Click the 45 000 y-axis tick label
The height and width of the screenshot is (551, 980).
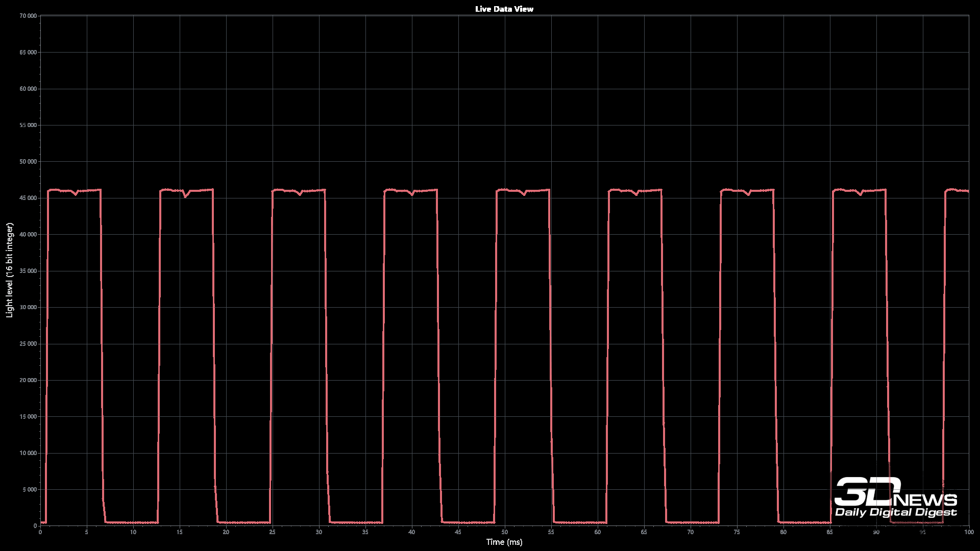tap(28, 198)
